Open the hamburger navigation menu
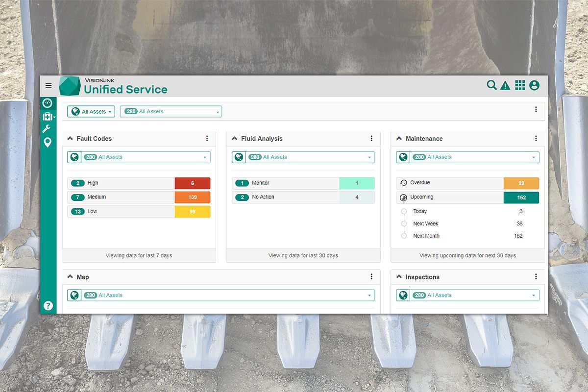 48,86
